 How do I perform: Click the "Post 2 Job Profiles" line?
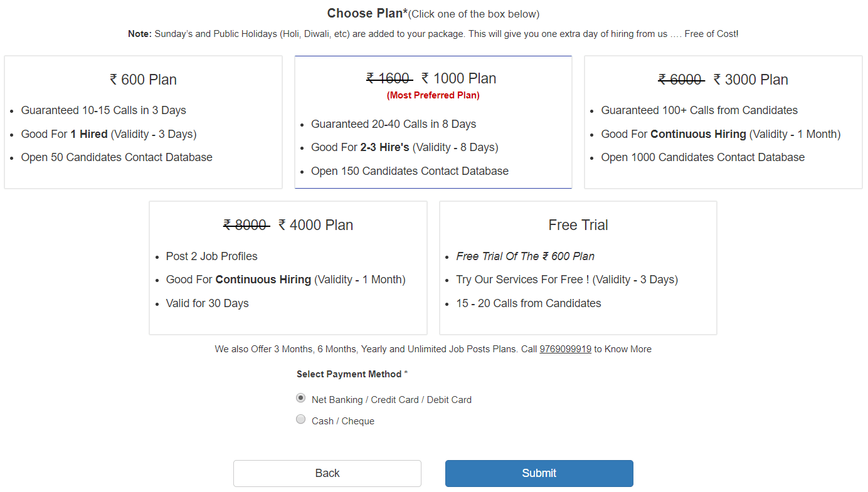211,256
